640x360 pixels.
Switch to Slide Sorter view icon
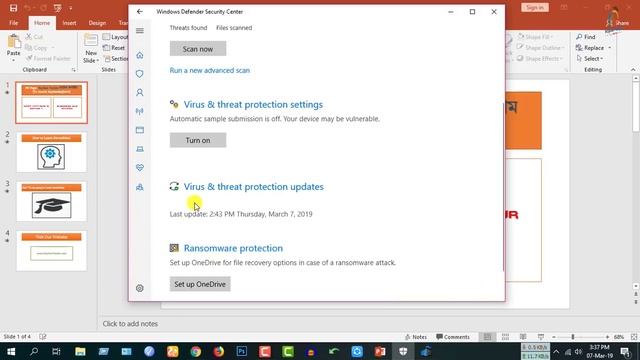505,337
